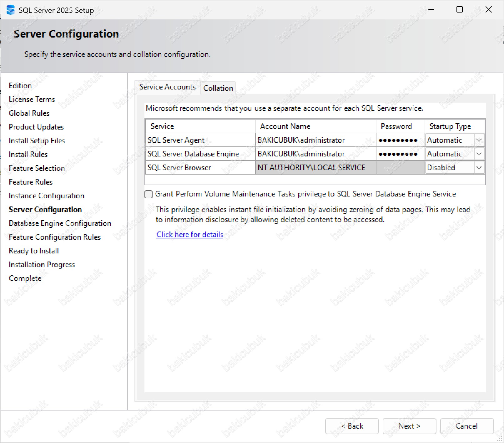Click SQL Server Agent password field
This screenshot has width=504, height=443.
(x=400, y=140)
